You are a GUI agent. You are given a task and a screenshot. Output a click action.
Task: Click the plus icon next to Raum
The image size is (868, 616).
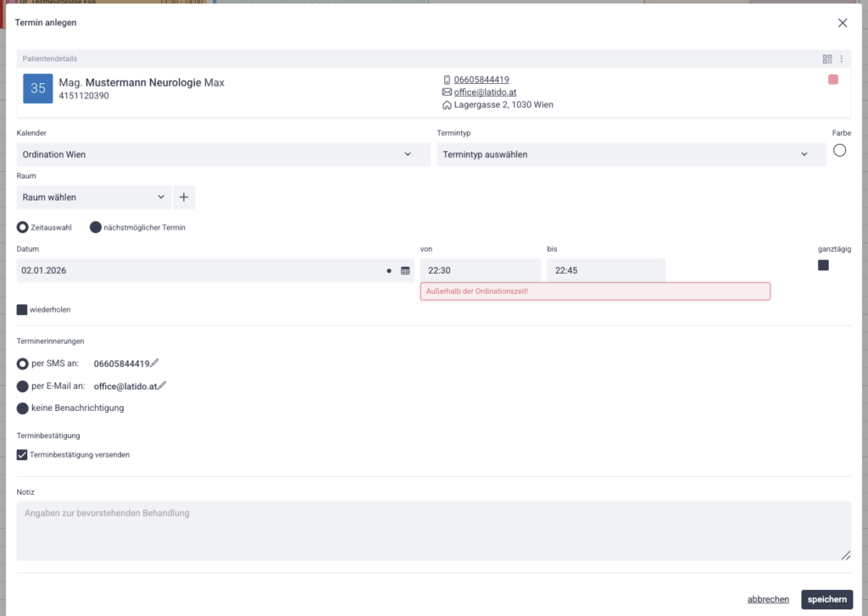pyautogui.click(x=184, y=197)
